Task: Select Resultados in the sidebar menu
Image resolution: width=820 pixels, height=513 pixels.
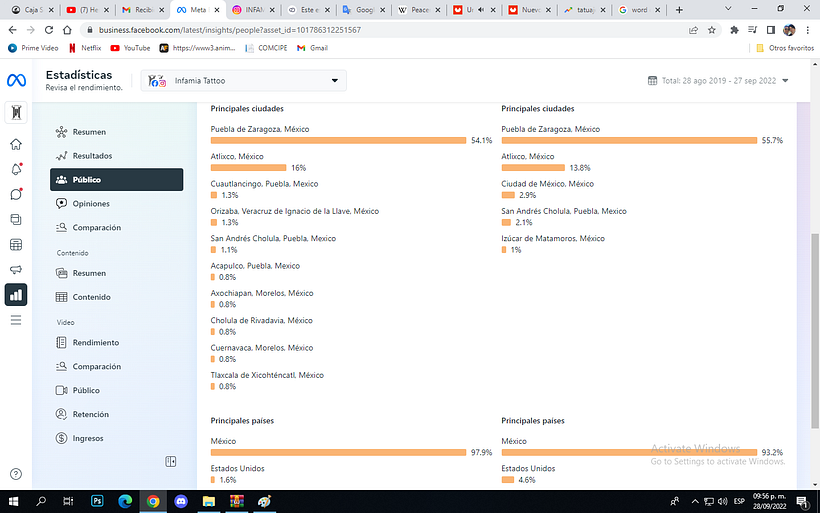Action: [x=92, y=156]
